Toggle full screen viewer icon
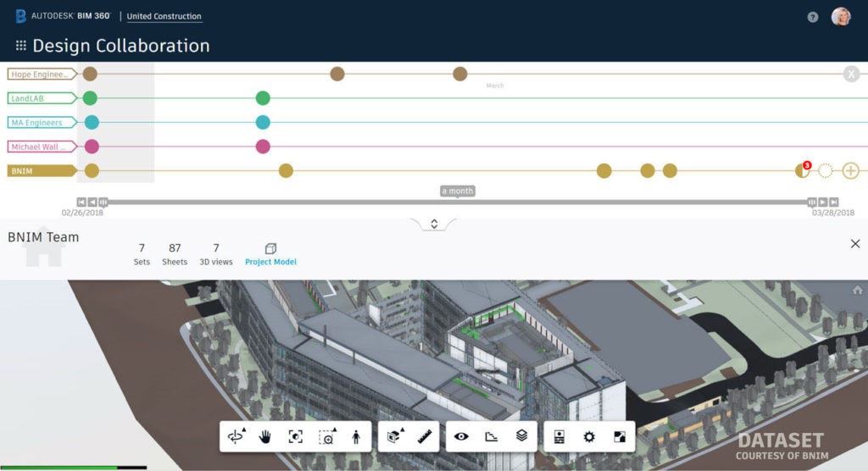Viewport: 868px width, 471px height. coord(620,436)
